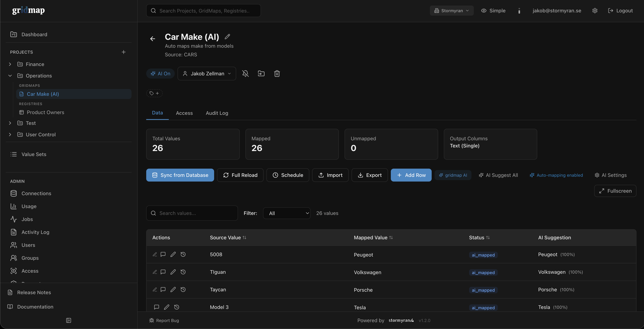Delete the gridmap with the trash icon

(x=277, y=74)
